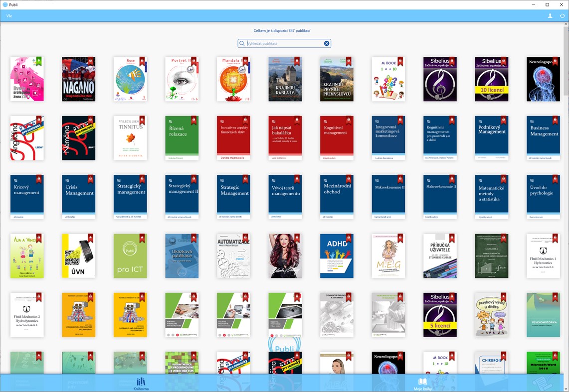Click the lock badge on Sibelius 10 licencí
This screenshot has height=392, width=569.
(504, 61)
